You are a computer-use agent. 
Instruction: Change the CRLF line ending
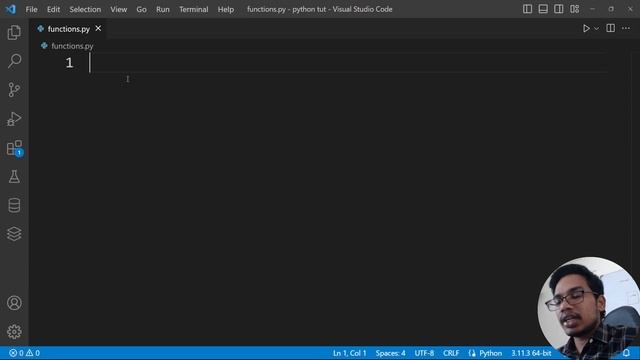pos(451,353)
